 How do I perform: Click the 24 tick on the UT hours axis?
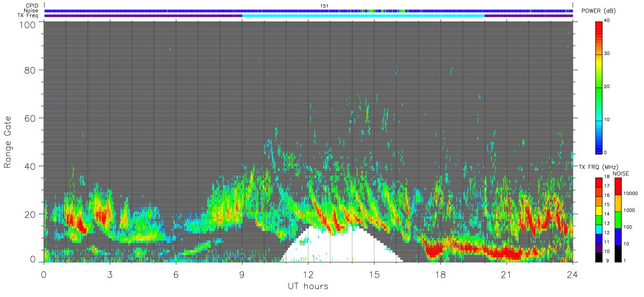(x=572, y=274)
